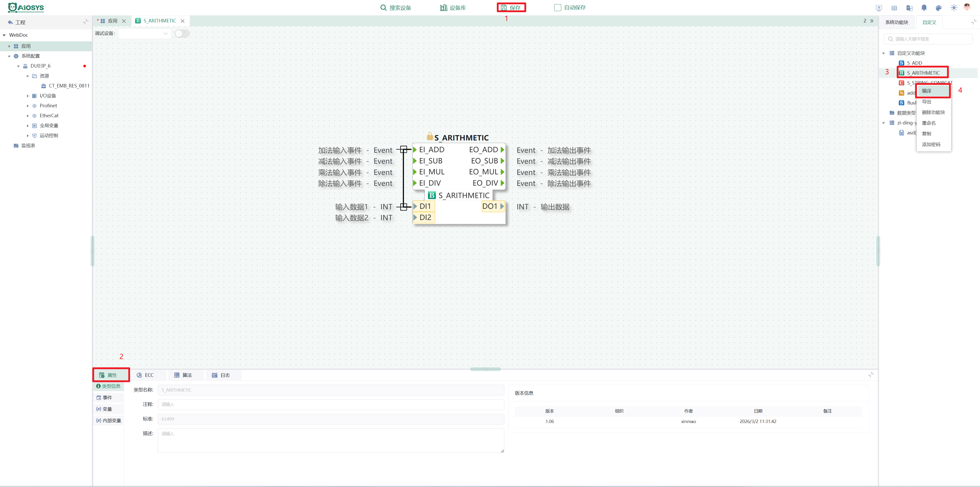Focus the keyword search field
The width and height of the screenshot is (980, 487).
(x=928, y=39)
